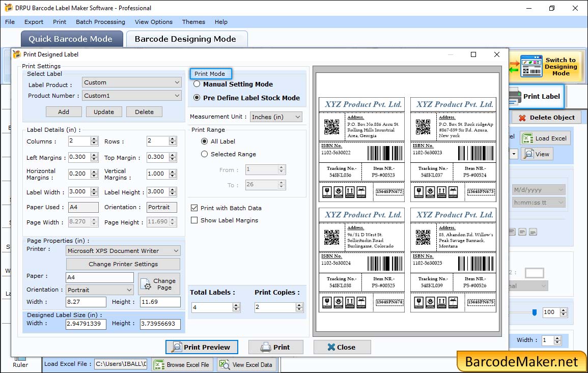Open the Printer selection dropdown
Viewport: 588px width, 373px height.
tap(123, 251)
